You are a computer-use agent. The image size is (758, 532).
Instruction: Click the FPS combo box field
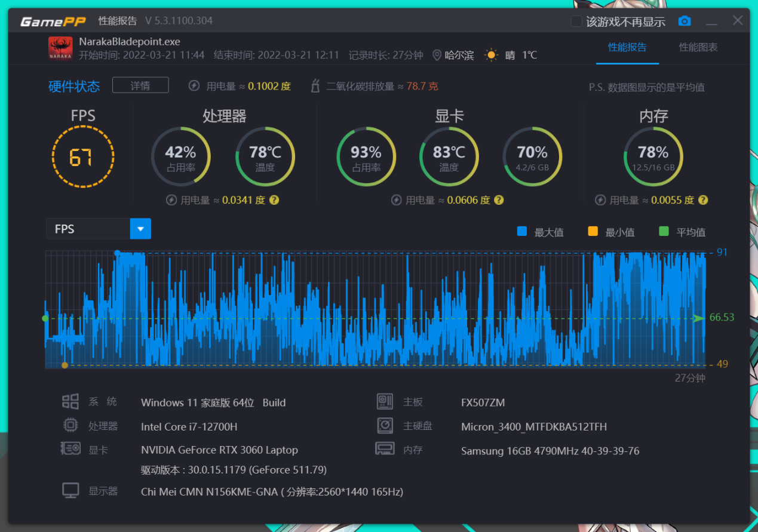click(x=99, y=229)
